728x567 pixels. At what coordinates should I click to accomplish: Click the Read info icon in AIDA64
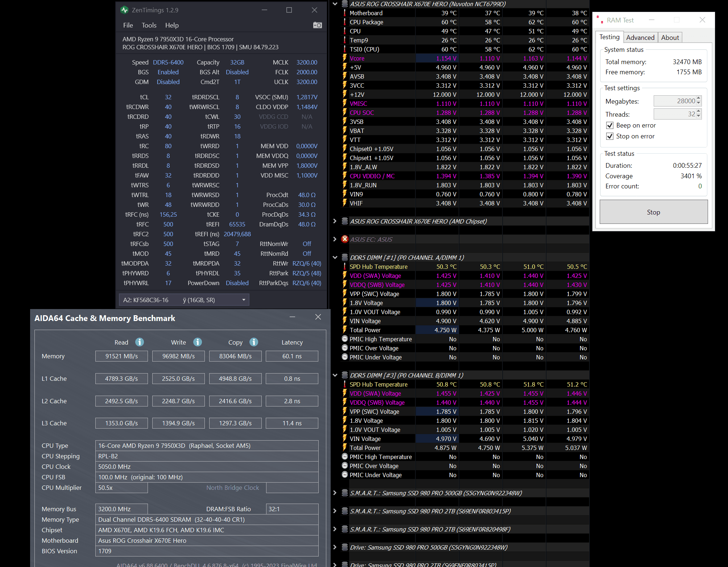pos(140,342)
